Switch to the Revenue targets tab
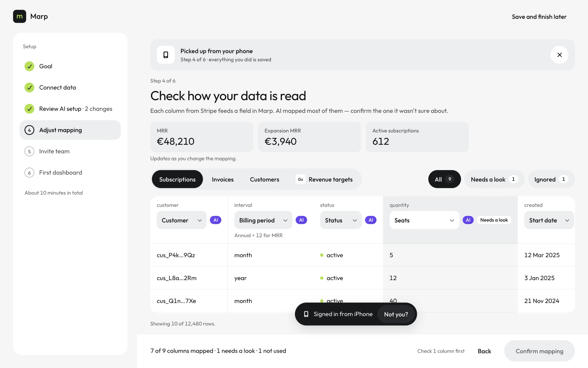This screenshot has width=588, height=368. pyautogui.click(x=324, y=179)
